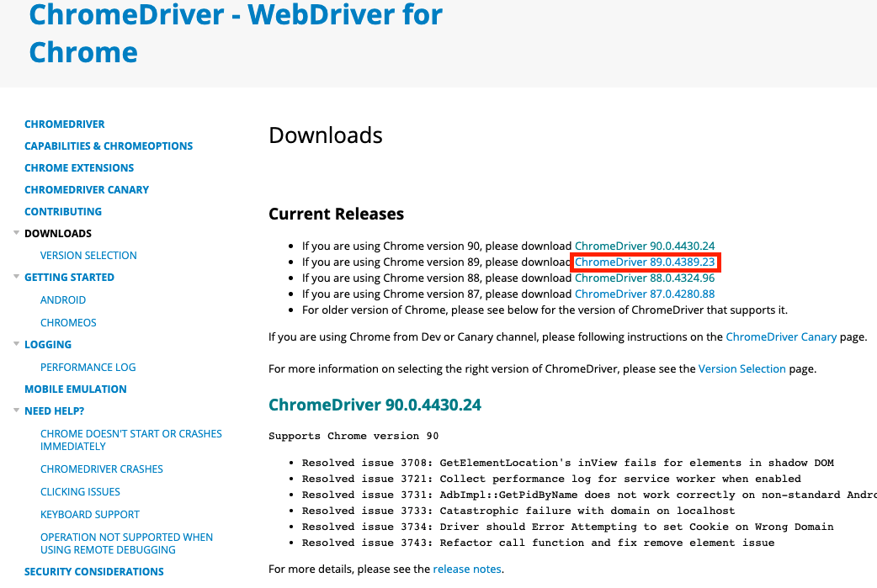Open the CLICKING ISSUES help page
Viewport: 877px width, 588px height.
(x=80, y=492)
